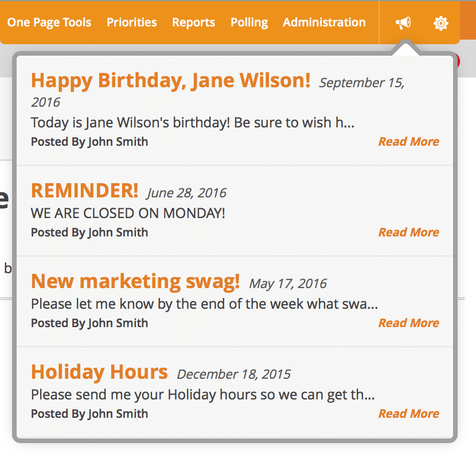476x458 pixels.
Task: Open the settings gear icon
Action: (441, 23)
